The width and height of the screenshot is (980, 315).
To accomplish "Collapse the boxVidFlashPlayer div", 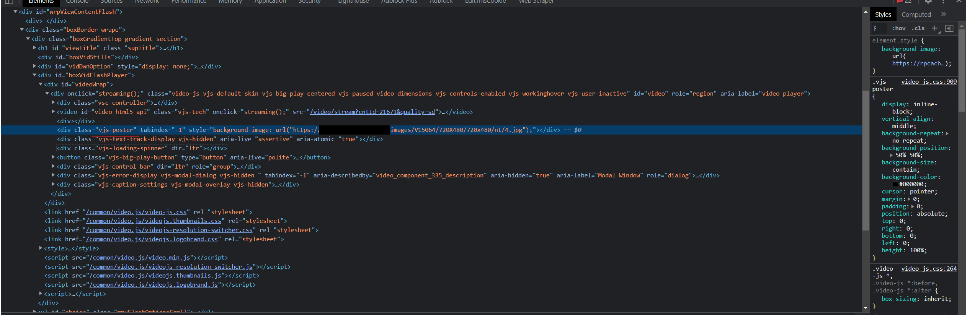I will pos(34,75).
